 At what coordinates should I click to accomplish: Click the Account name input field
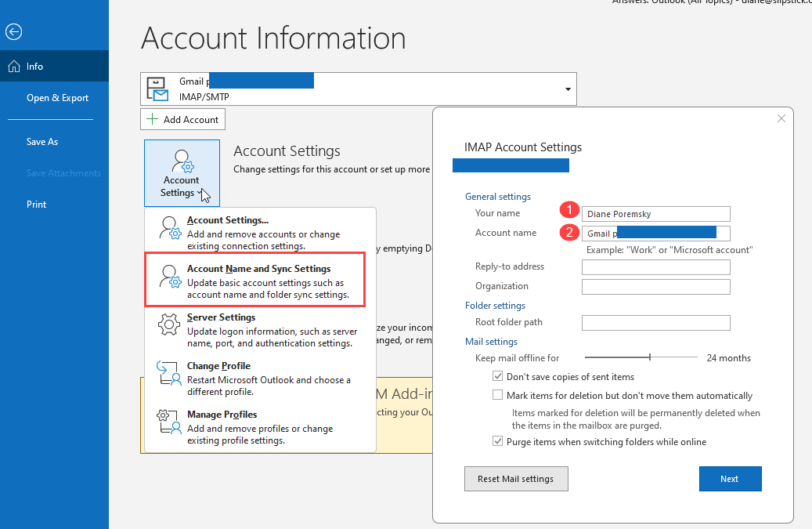[x=655, y=234]
